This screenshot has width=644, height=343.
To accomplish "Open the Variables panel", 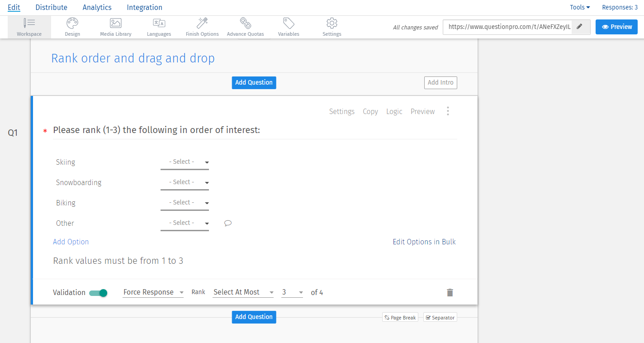I will click(x=288, y=27).
